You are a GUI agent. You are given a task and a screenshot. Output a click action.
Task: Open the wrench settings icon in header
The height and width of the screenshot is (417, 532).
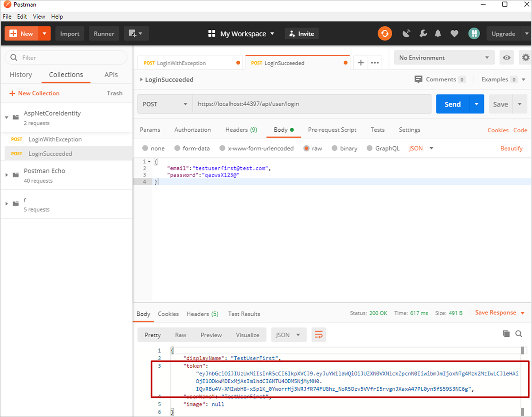[422, 34]
